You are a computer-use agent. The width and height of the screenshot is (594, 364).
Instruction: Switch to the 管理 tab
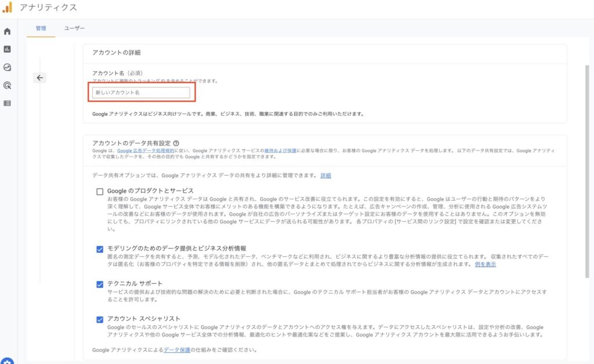[41, 28]
